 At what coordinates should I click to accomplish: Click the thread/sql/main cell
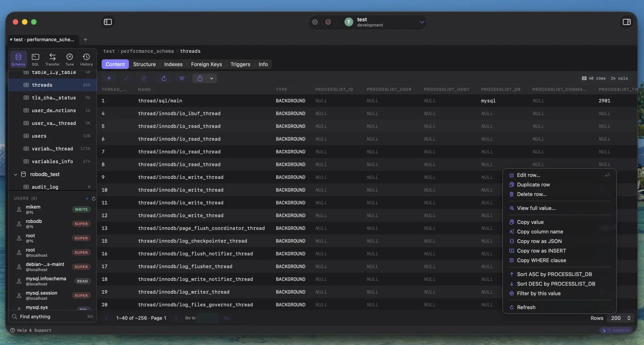point(160,101)
